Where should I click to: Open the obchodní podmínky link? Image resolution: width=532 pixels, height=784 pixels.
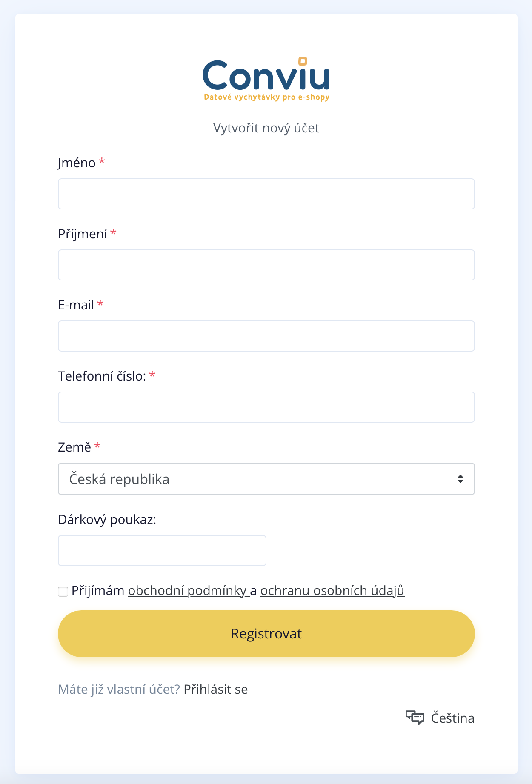click(x=188, y=590)
